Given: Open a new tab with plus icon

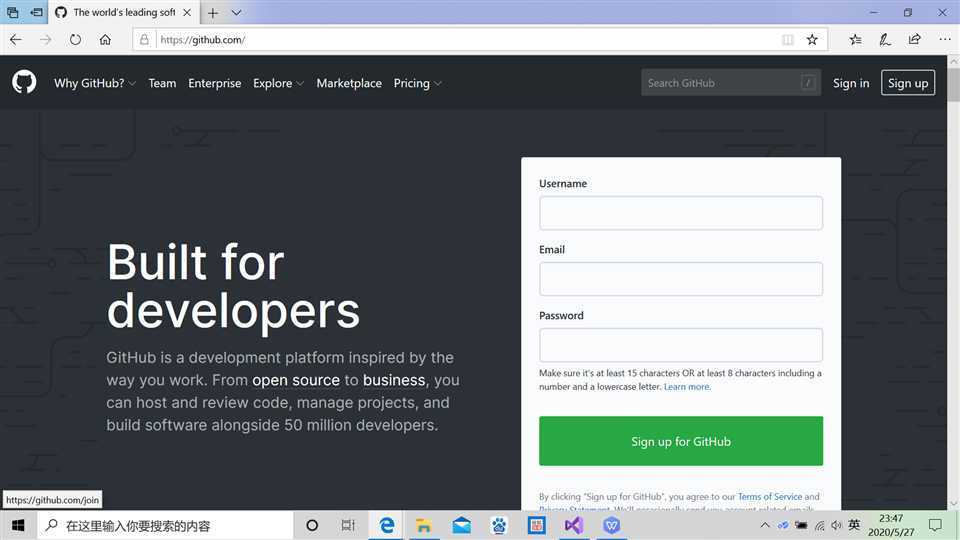Looking at the screenshot, I should (212, 12).
